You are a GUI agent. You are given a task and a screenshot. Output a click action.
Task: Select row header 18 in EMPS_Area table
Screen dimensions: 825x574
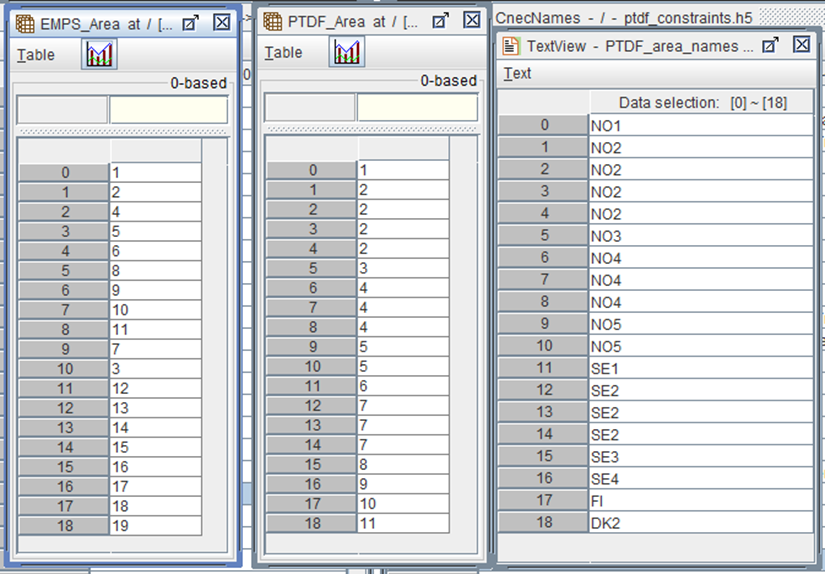pos(63,524)
